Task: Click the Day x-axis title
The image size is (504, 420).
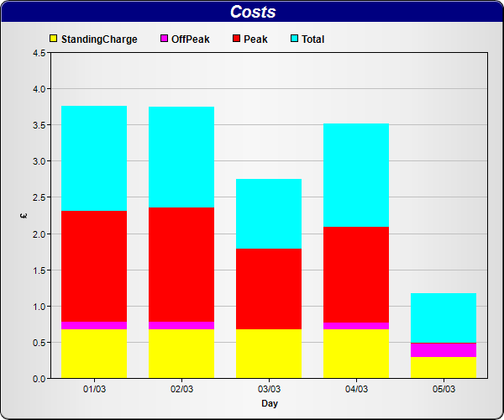Action: 269,404
